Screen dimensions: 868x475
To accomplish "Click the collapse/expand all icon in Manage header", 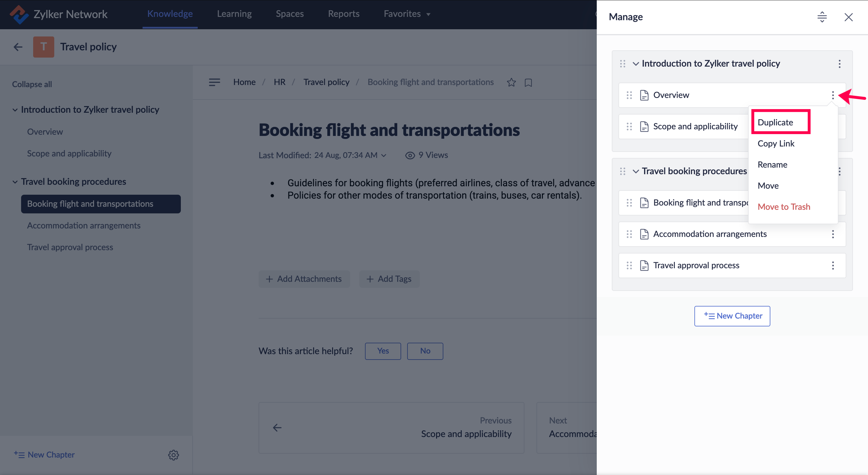I will [822, 17].
